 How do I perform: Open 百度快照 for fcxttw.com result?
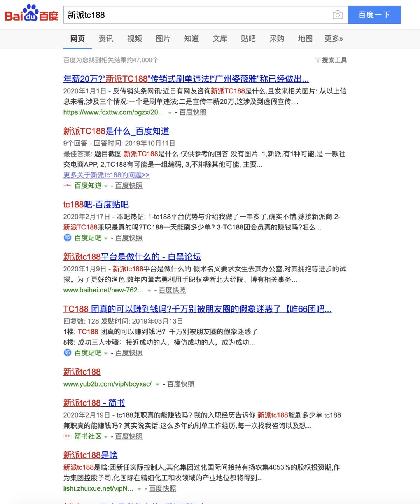(x=193, y=112)
